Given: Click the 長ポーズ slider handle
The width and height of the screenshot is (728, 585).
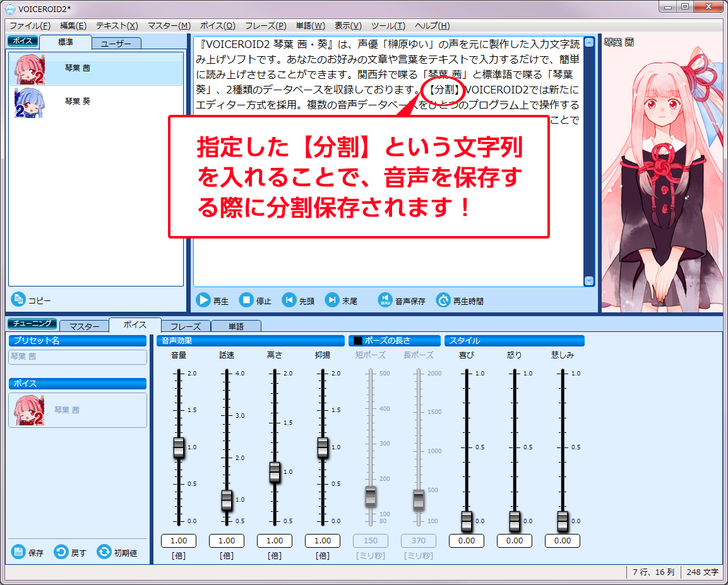Looking at the screenshot, I should 419,500.
